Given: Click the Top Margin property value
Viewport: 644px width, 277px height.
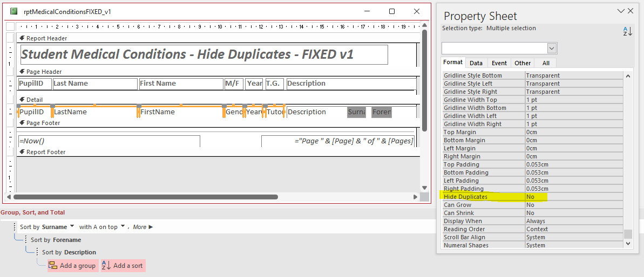Looking at the screenshot, I should click(574, 132).
